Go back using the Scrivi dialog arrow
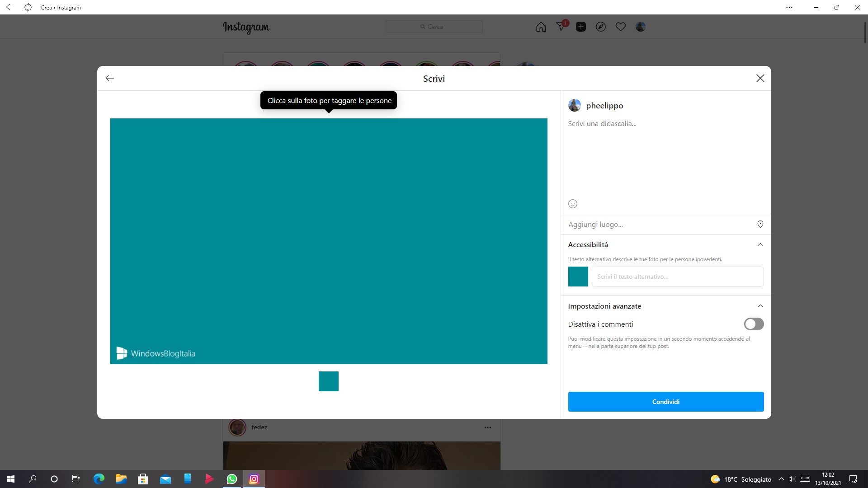This screenshot has height=488, width=868. tap(109, 78)
